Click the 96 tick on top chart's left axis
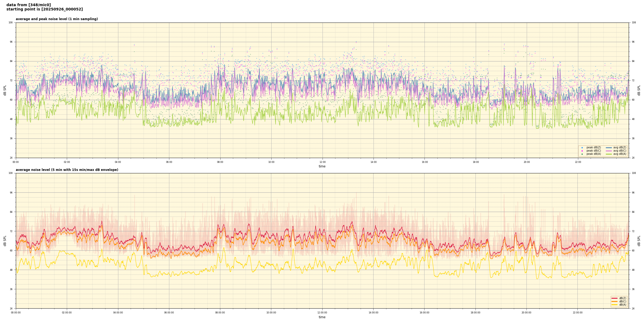The height and width of the screenshot is (322, 644). coord(11,42)
